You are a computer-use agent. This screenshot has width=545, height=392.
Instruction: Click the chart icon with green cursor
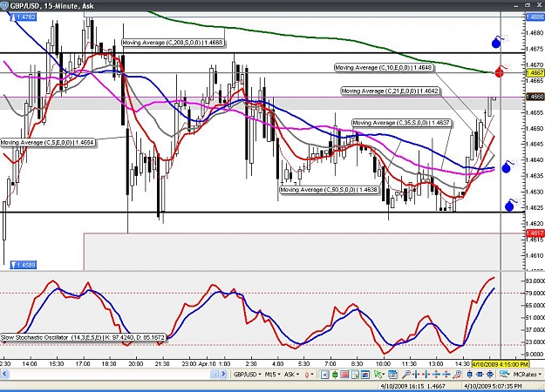355,375
